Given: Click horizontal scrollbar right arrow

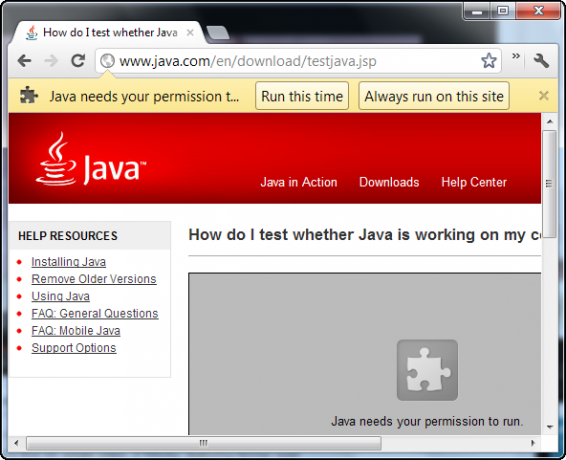Looking at the screenshot, I should coord(533,443).
